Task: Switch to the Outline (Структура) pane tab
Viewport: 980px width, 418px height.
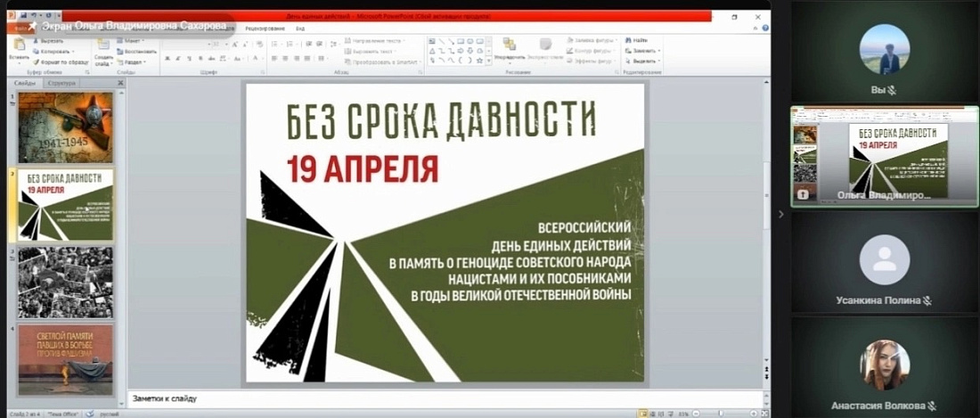Action: point(62,83)
